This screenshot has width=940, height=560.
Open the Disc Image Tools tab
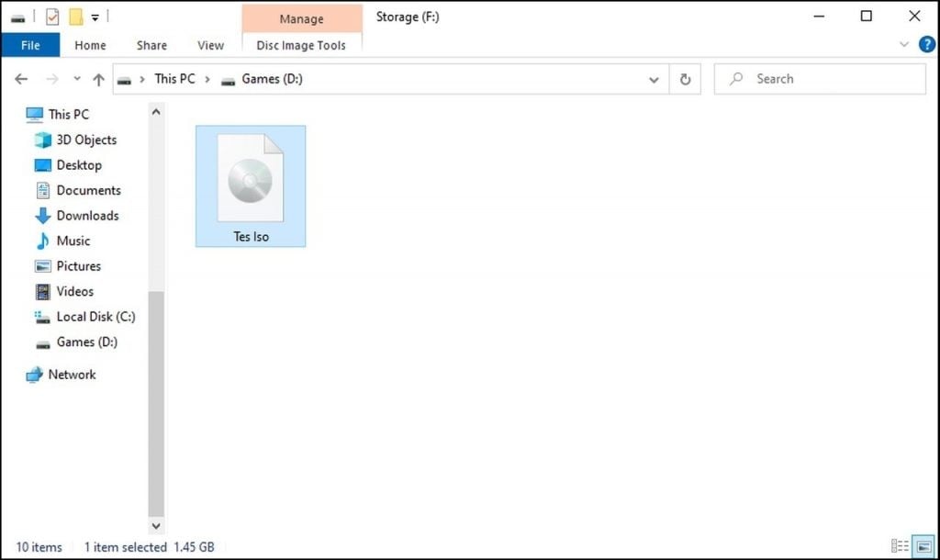pyautogui.click(x=302, y=45)
